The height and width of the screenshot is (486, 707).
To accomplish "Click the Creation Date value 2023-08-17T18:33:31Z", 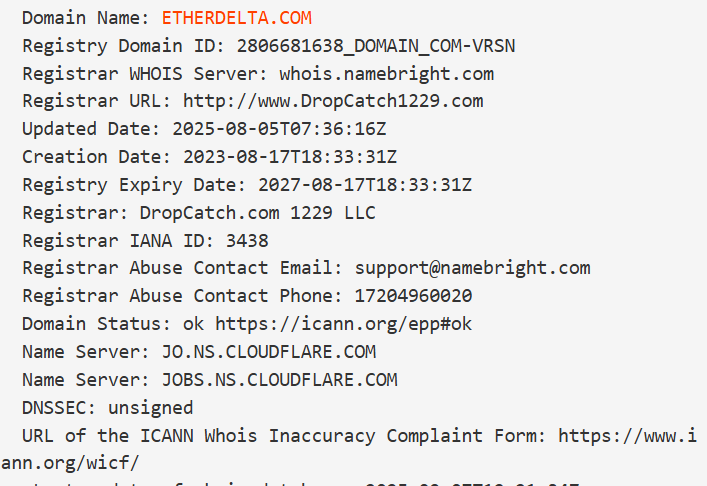I will 290,157.
